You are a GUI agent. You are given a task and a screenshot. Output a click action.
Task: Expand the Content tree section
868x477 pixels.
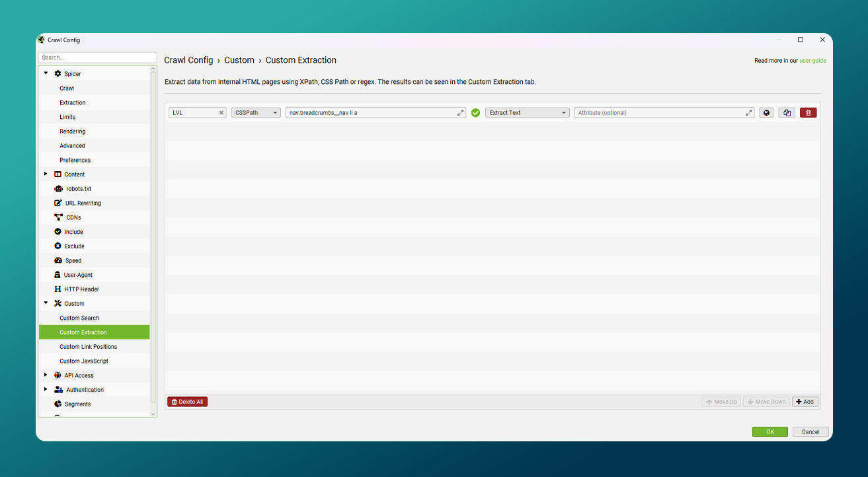(x=46, y=174)
